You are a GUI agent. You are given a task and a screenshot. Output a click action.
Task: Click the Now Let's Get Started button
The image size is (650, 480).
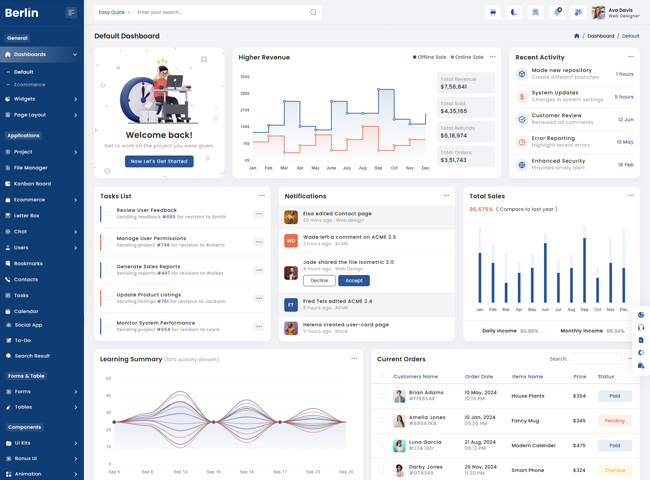coord(159,161)
